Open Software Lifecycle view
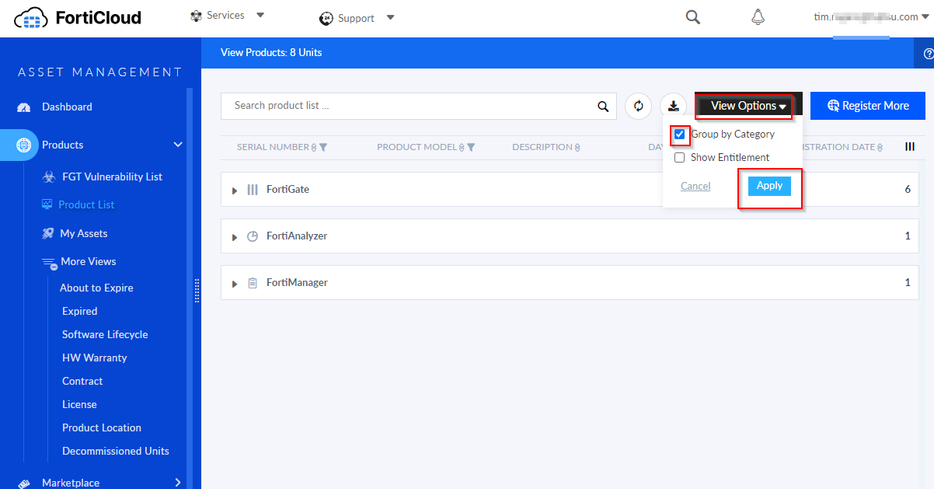Viewport: 934px width, 489px height. click(x=105, y=334)
